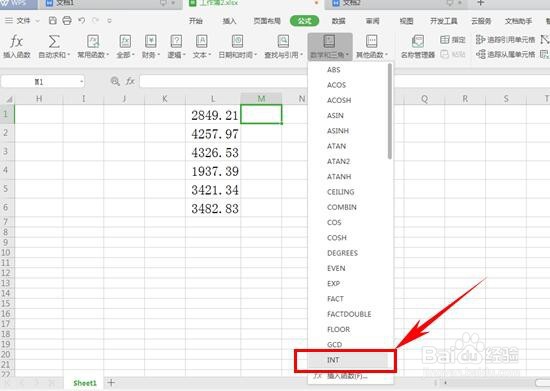550x391 pixels.
Task: Click the Redo arrow icon
Action: point(95,21)
